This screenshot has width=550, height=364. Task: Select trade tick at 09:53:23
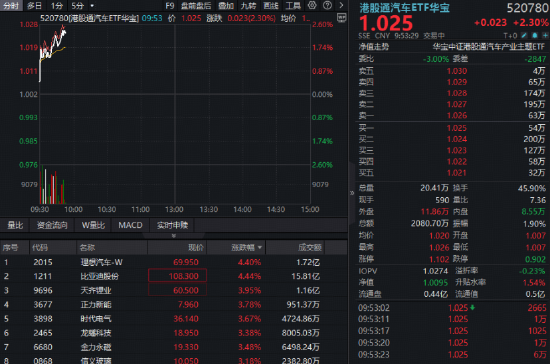[452, 355]
